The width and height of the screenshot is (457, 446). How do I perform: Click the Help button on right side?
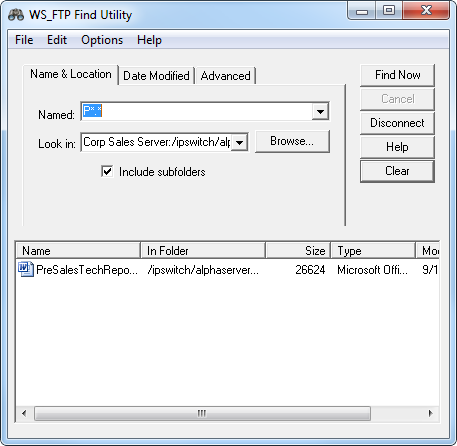pos(397,147)
